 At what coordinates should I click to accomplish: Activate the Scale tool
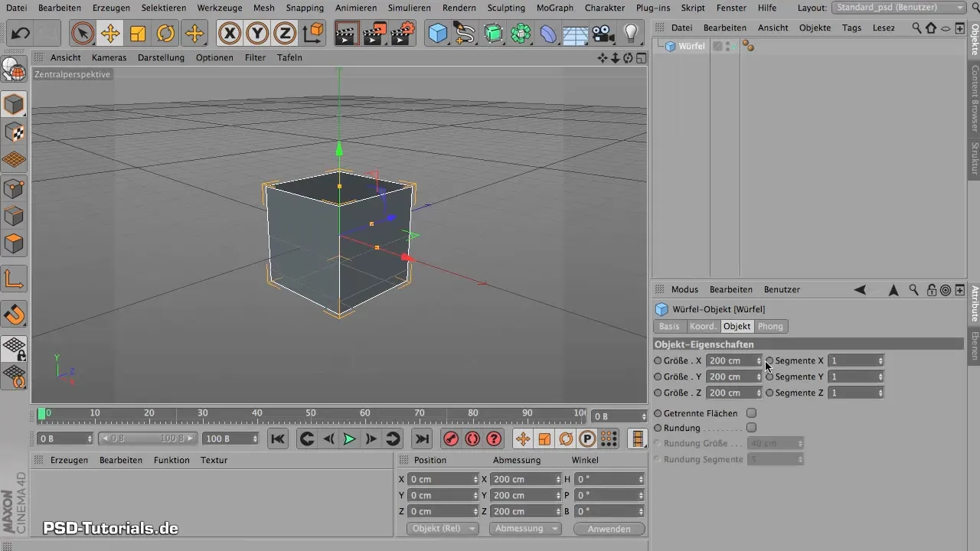coord(138,34)
